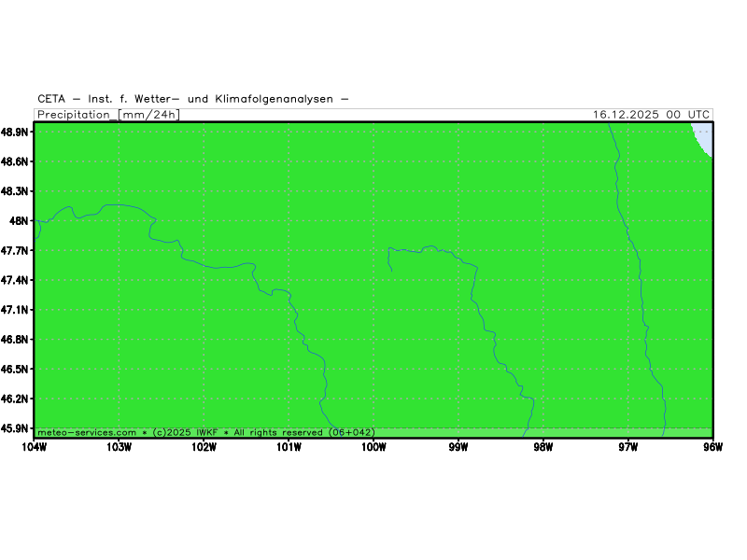
Task: Select the meteo-services.com copyright text
Action: click(x=205, y=432)
